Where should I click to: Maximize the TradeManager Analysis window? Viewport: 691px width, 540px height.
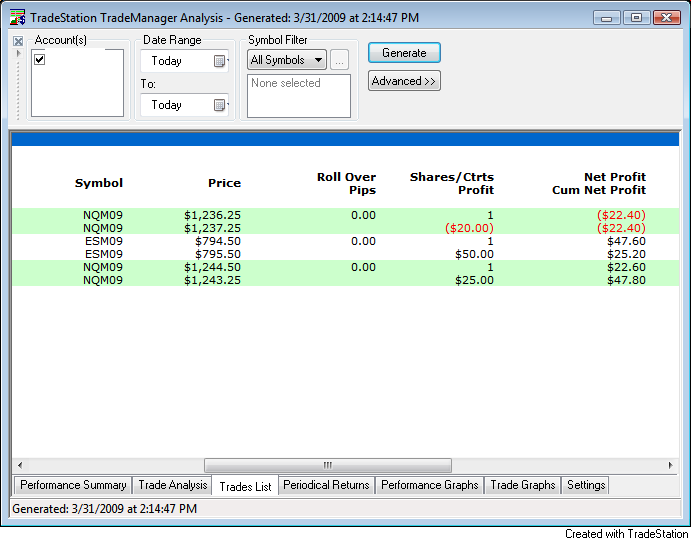[636, 18]
